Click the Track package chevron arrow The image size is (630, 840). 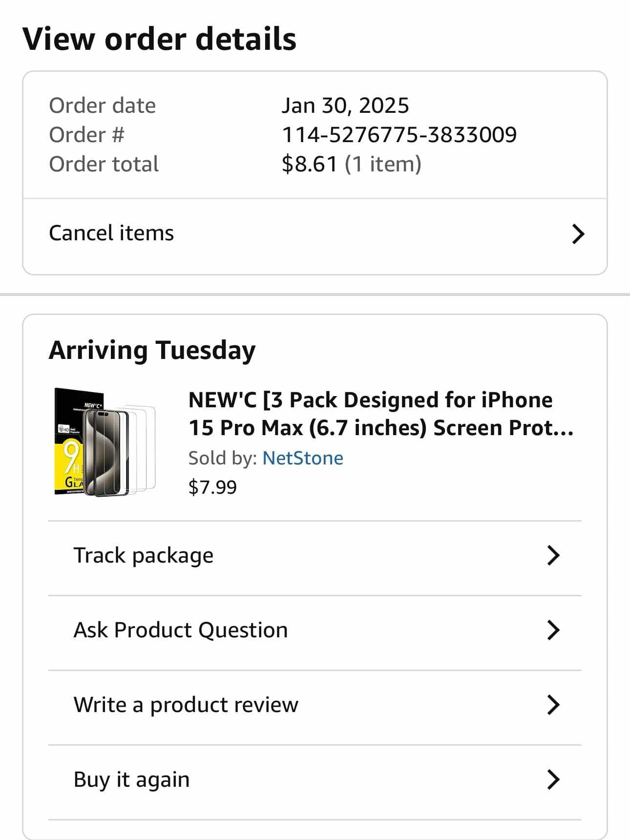(x=553, y=555)
